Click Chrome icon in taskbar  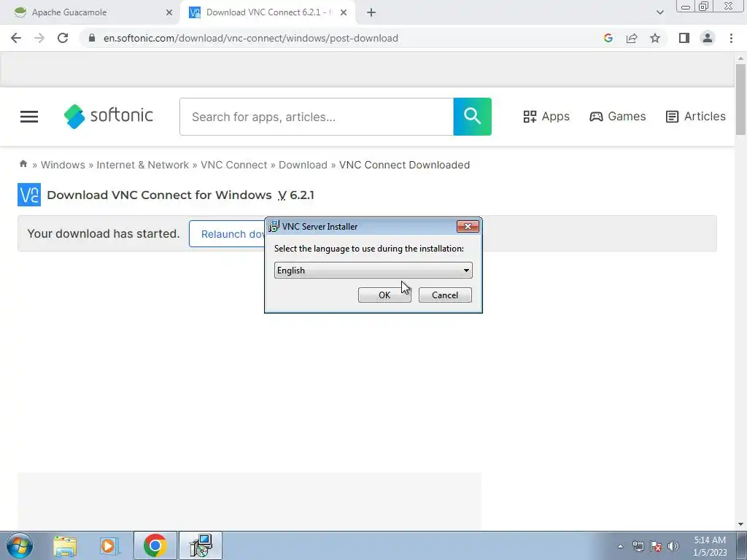click(155, 545)
